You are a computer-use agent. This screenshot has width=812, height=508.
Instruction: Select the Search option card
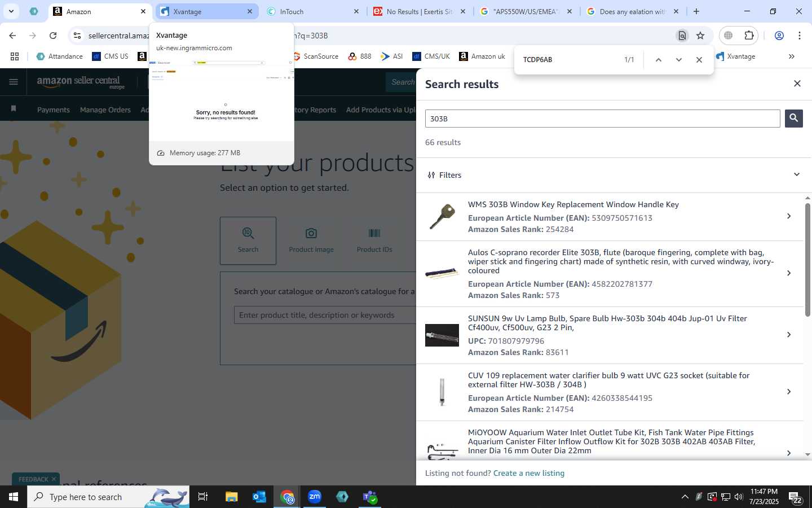(248, 240)
